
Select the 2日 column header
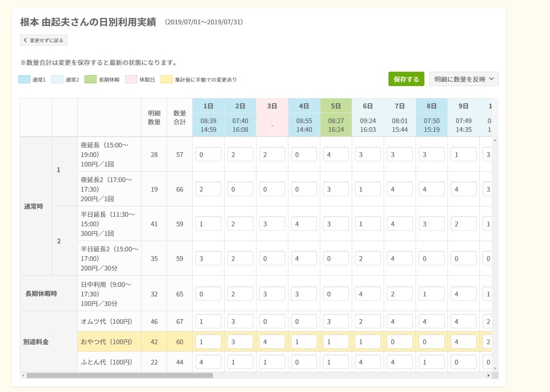(x=240, y=106)
